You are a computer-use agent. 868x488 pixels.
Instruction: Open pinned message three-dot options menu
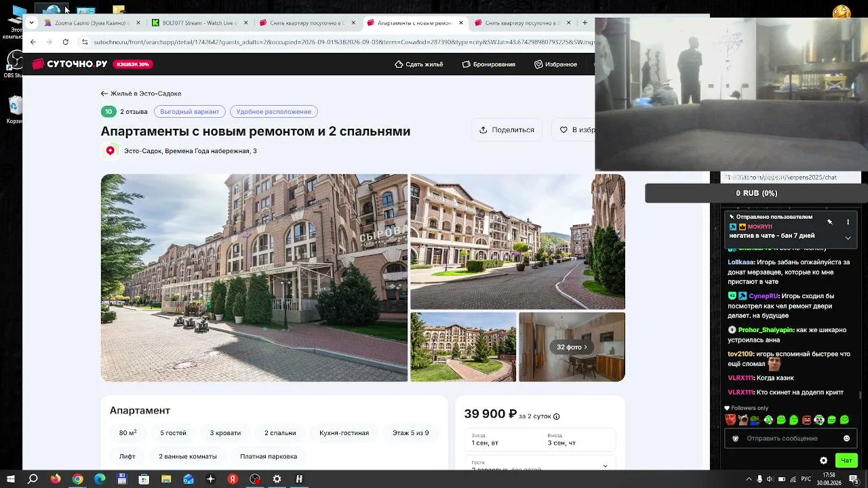point(848,222)
